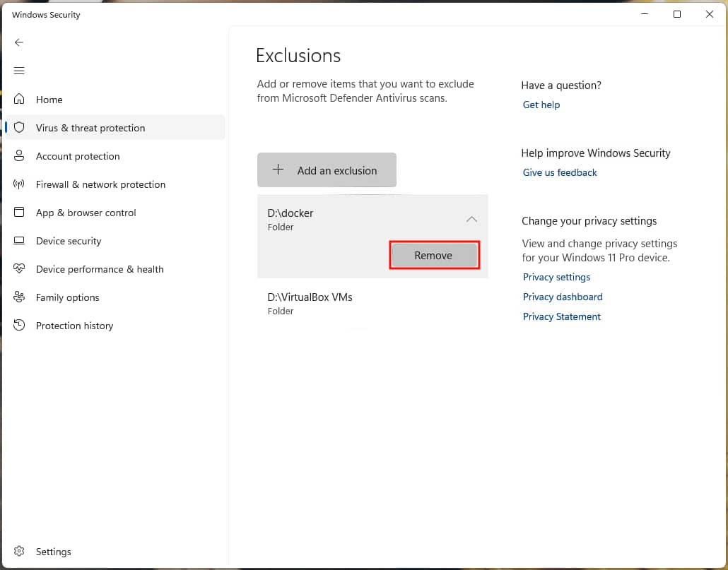Select the D:\docker folder path text
This screenshot has width=728, height=570.
coord(290,213)
